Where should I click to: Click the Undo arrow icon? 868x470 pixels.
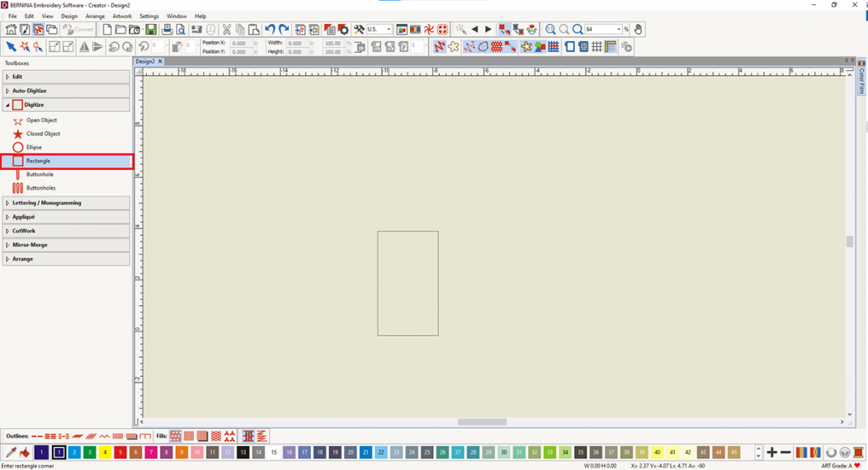270,30
